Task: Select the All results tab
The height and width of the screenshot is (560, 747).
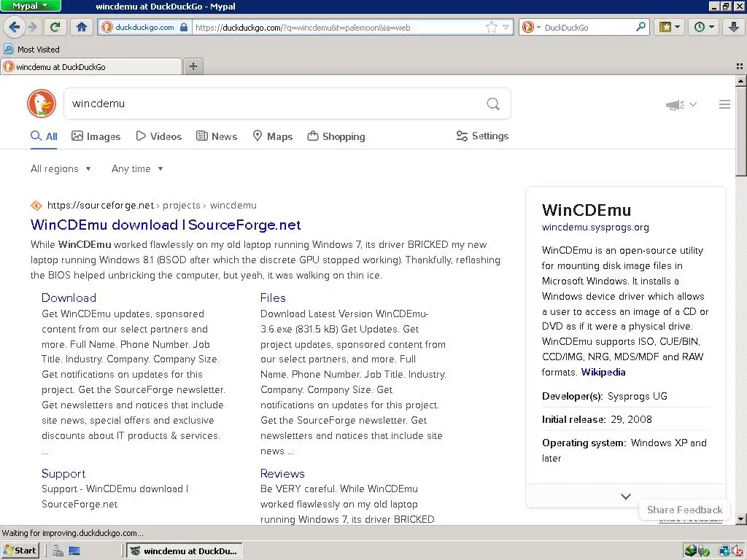Action: pos(44,136)
